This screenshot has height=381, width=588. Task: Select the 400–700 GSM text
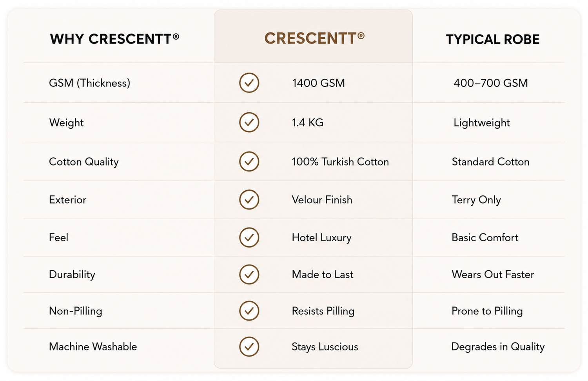click(491, 83)
